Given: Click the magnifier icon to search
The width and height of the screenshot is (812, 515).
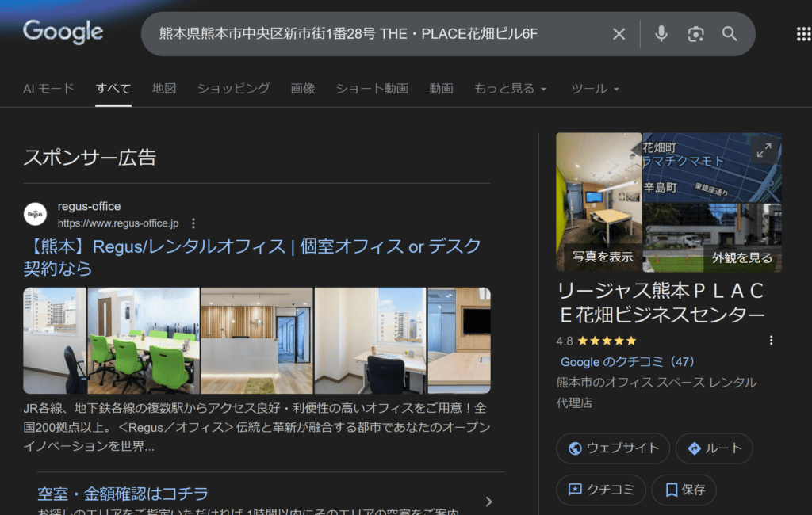Looking at the screenshot, I should click(729, 34).
